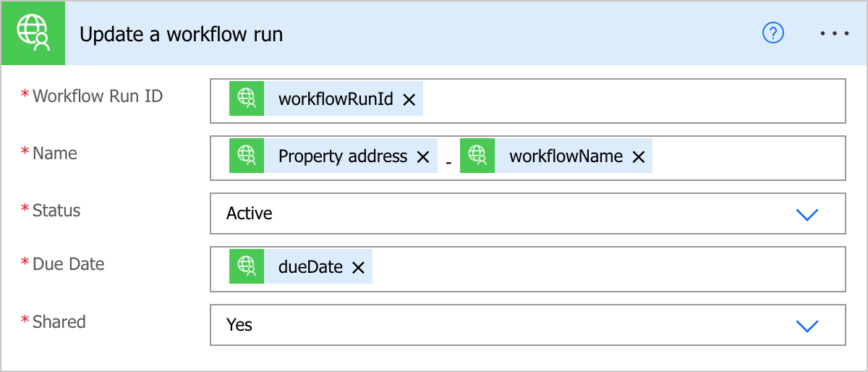Click empty area of Due Date field

click(x=608, y=269)
